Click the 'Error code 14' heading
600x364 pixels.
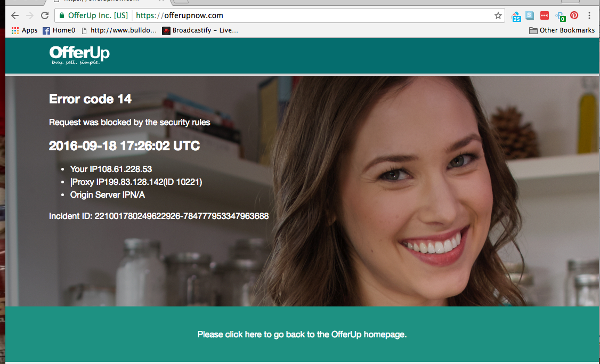pos(90,99)
